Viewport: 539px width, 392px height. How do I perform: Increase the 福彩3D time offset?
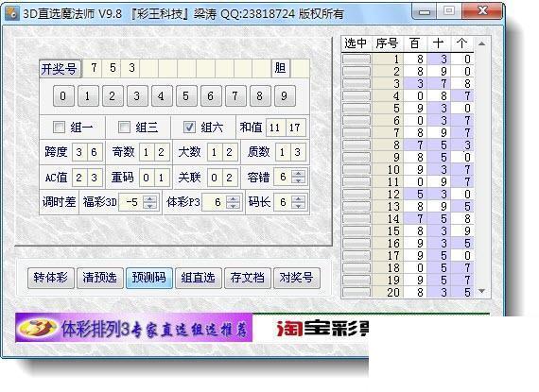149,199
